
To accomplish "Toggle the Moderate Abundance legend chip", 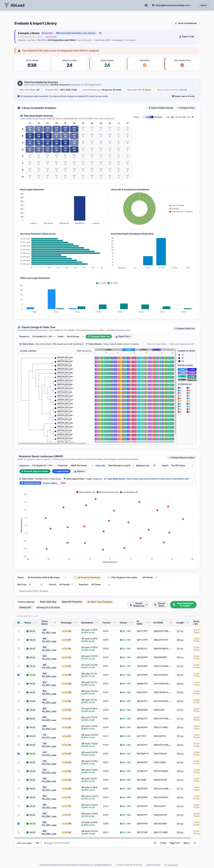I will (x=108, y=492).
